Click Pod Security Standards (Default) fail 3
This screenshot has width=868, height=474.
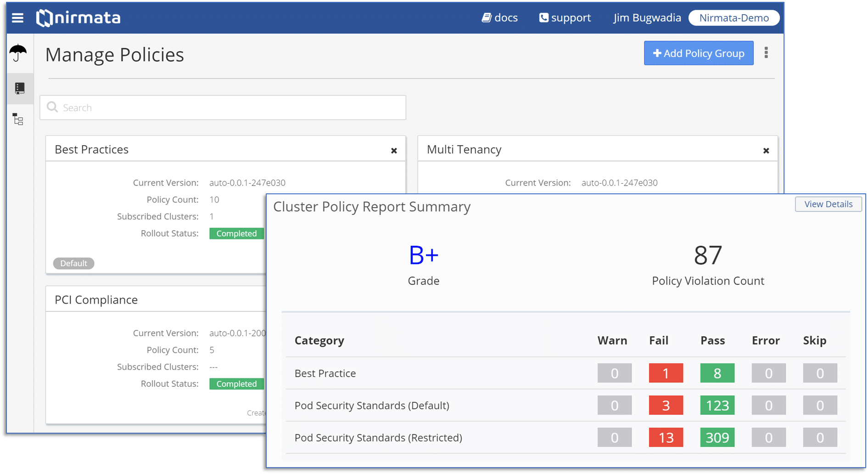click(666, 405)
